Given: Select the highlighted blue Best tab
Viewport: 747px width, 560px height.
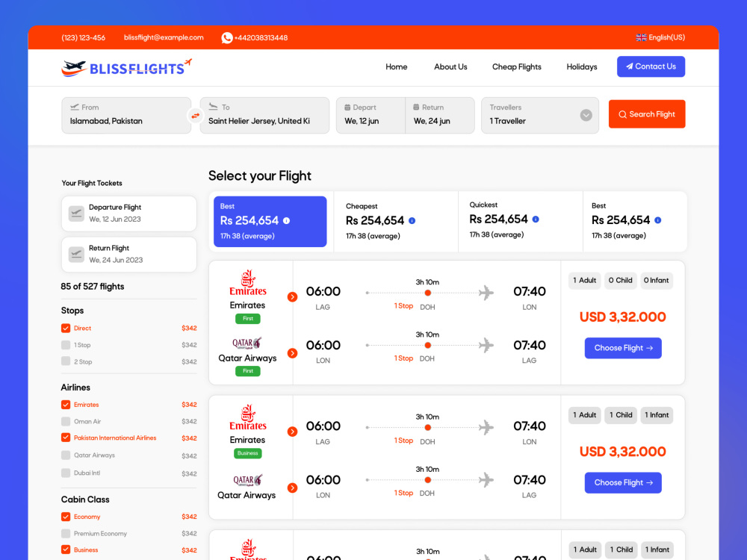Looking at the screenshot, I should 270,222.
